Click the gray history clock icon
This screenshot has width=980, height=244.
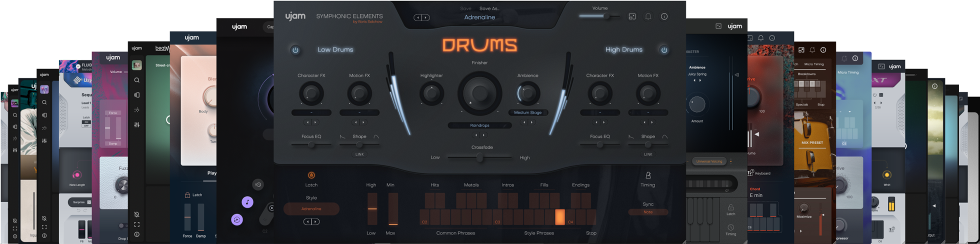[x=258, y=184]
